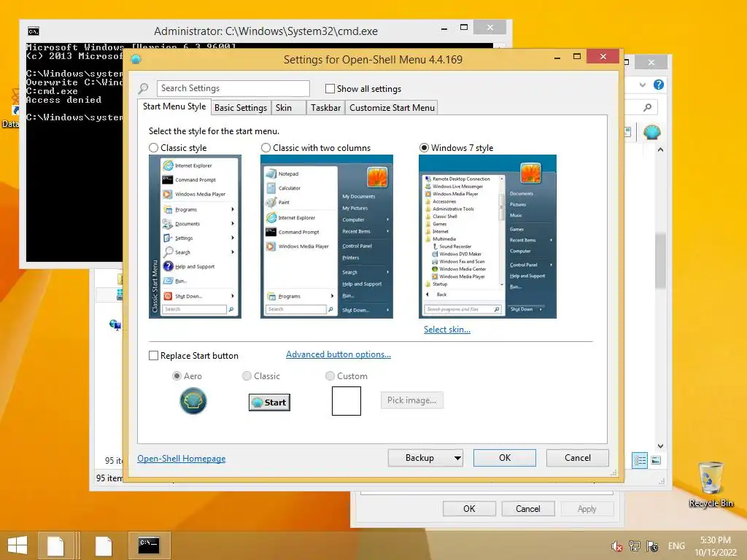Viewport: 747px width, 560px height.
Task: Click the 'Access denied' line in cmd window
Action: [x=63, y=100]
